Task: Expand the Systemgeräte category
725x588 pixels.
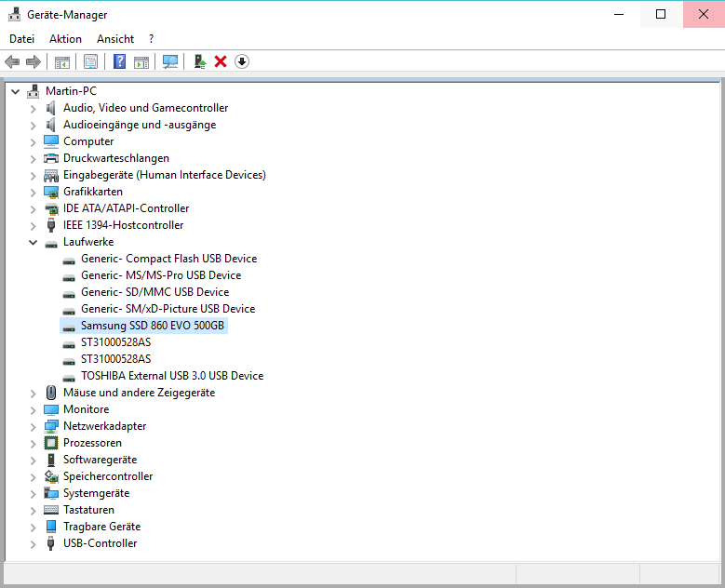Action: [x=33, y=494]
